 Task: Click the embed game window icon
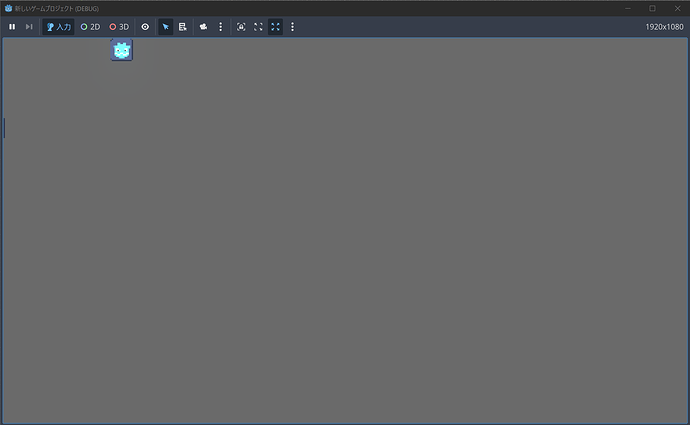[241, 26]
